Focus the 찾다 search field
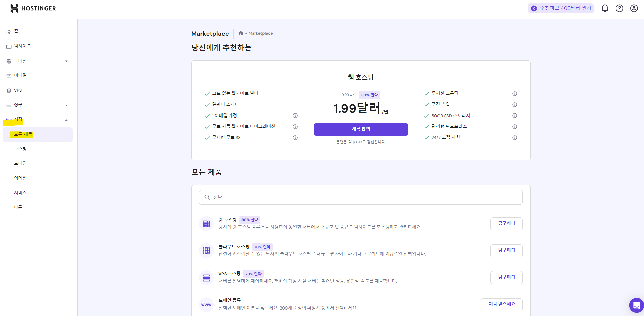Screen dimensions: 644x316 361,197
